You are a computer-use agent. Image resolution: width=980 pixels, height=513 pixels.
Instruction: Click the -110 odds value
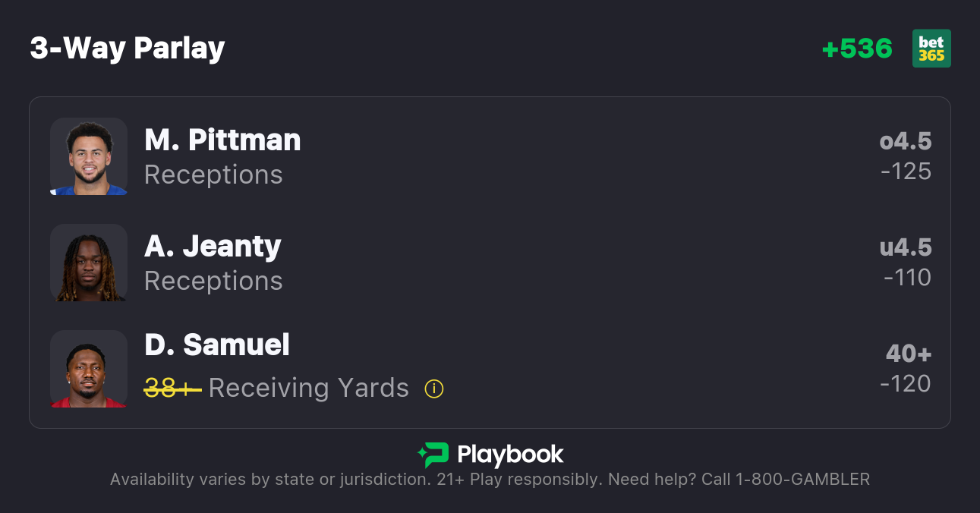click(x=908, y=278)
